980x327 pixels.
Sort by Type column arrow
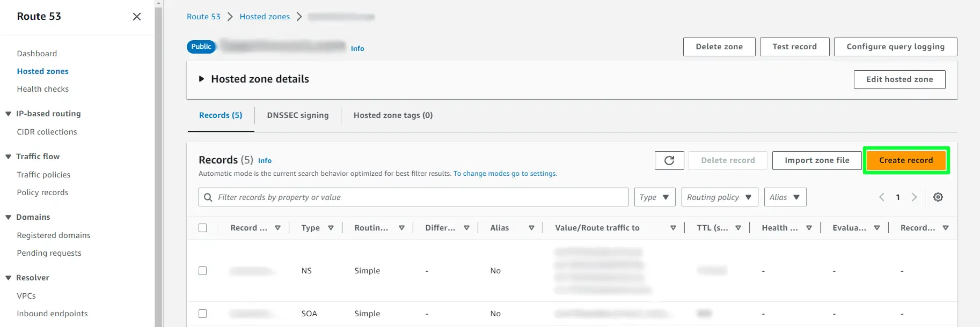[331, 228]
